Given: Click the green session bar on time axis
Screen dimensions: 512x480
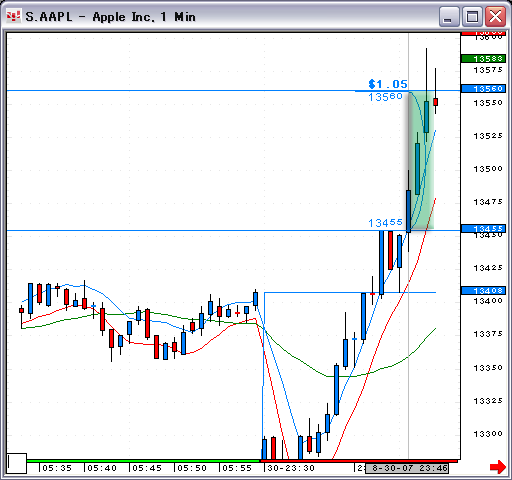Looking at the screenshot, I should point(143,461).
